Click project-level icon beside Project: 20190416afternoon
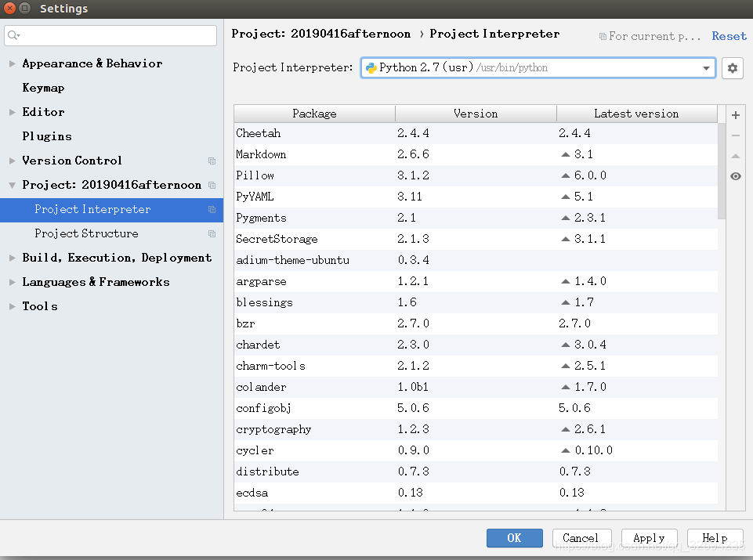753x560 pixels. [x=212, y=185]
